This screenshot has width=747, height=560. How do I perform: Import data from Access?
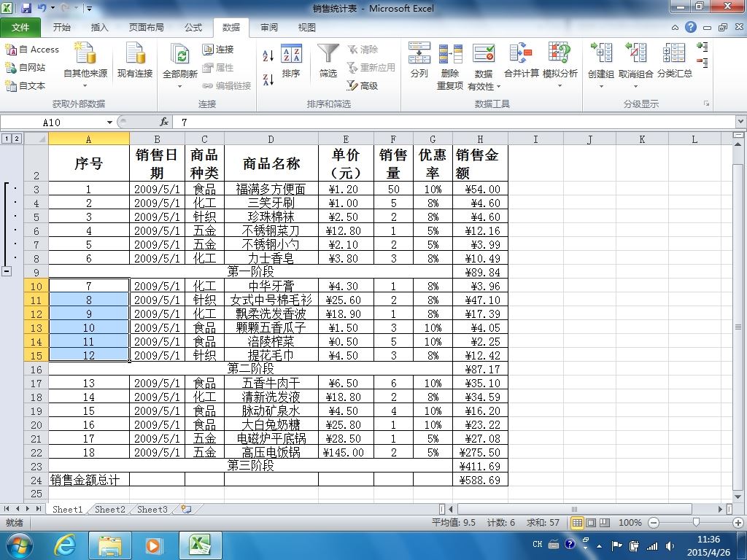32,49
